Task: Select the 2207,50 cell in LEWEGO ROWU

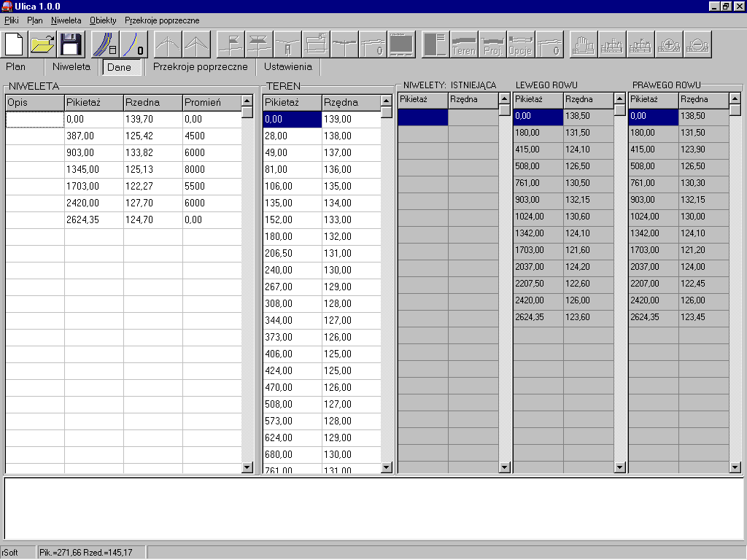Action: coord(538,284)
